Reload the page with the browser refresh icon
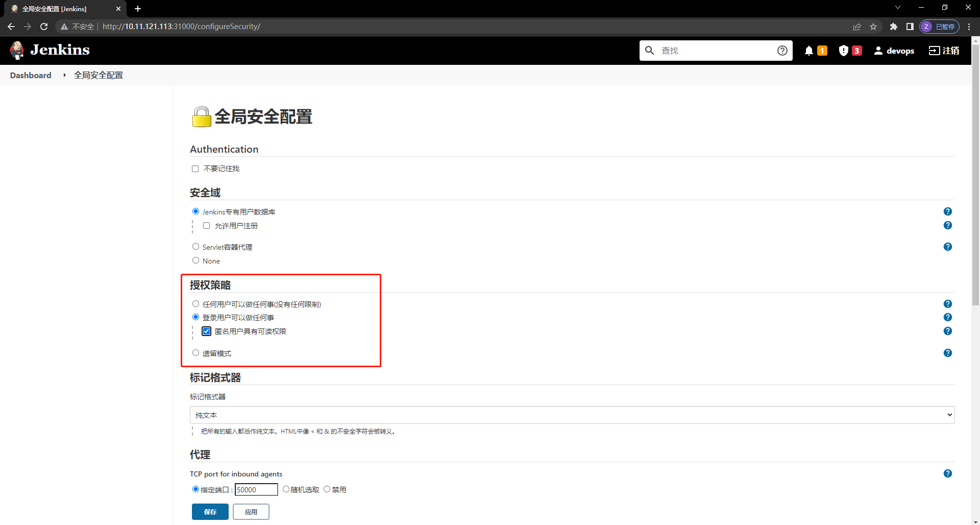980x525 pixels. point(44,27)
